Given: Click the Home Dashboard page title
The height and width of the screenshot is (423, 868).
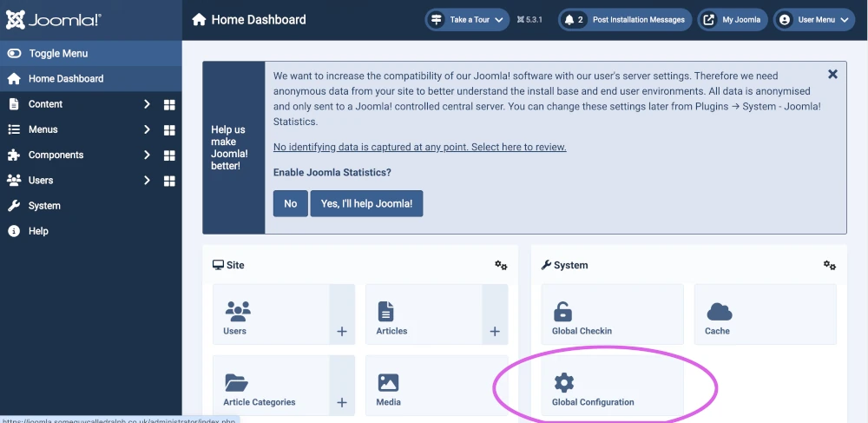Looking at the screenshot, I should 259,20.
